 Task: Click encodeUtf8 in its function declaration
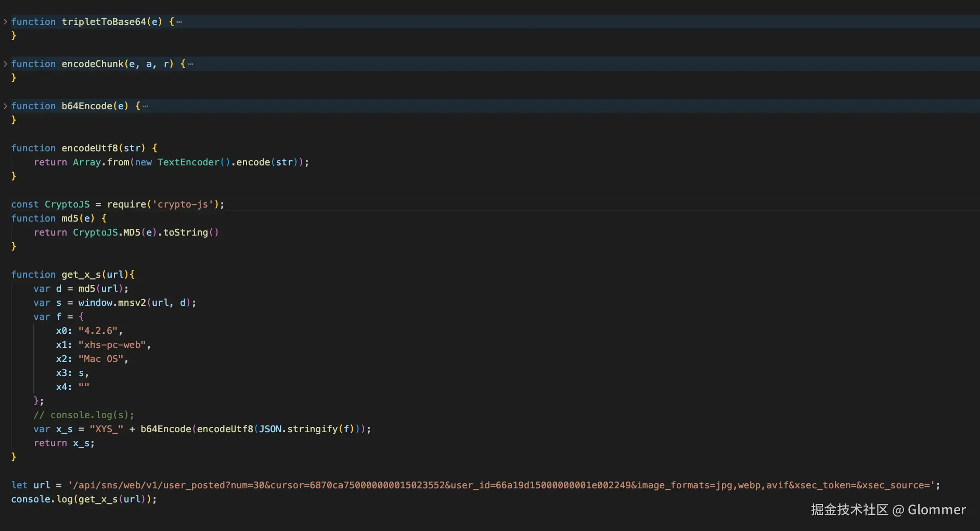(x=89, y=148)
